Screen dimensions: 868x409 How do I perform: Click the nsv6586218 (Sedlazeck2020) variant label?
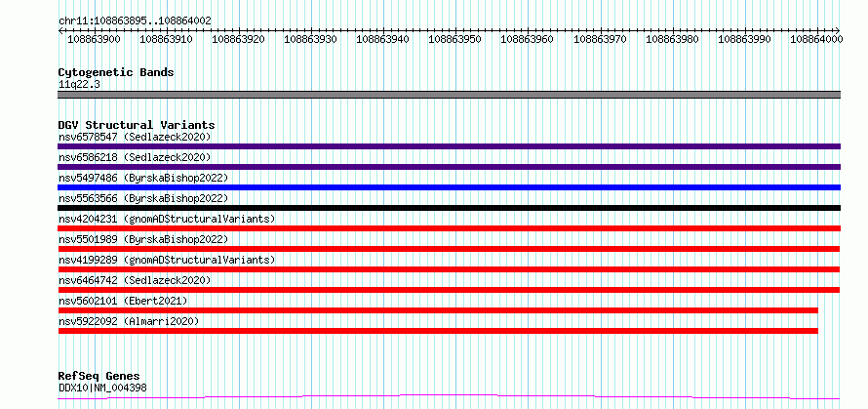(135, 157)
